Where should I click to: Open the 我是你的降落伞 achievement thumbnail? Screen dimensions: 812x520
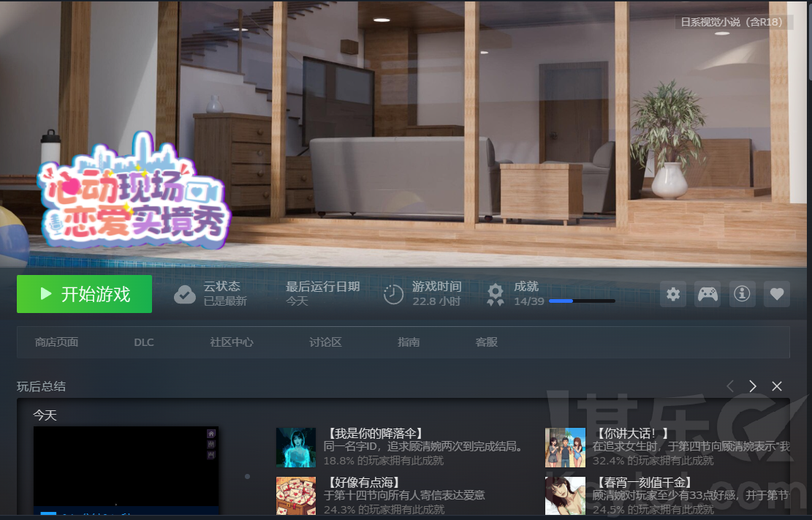pyautogui.click(x=296, y=448)
